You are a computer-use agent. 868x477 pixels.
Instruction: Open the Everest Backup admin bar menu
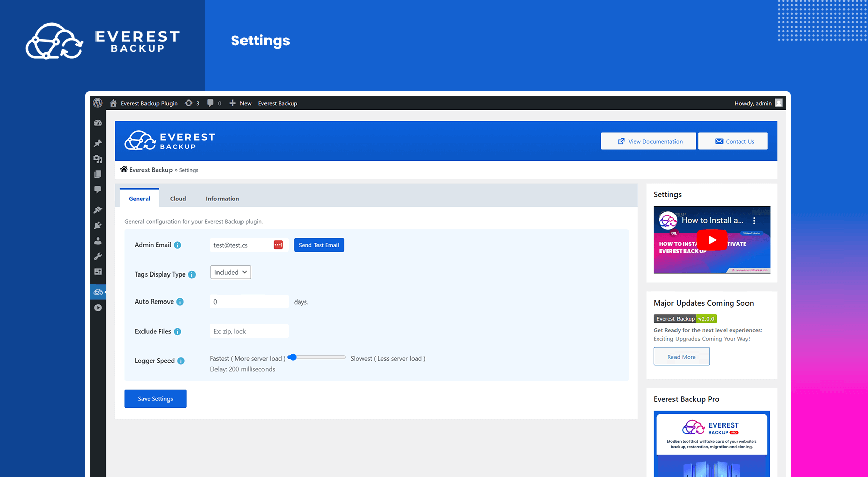coord(277,103)
